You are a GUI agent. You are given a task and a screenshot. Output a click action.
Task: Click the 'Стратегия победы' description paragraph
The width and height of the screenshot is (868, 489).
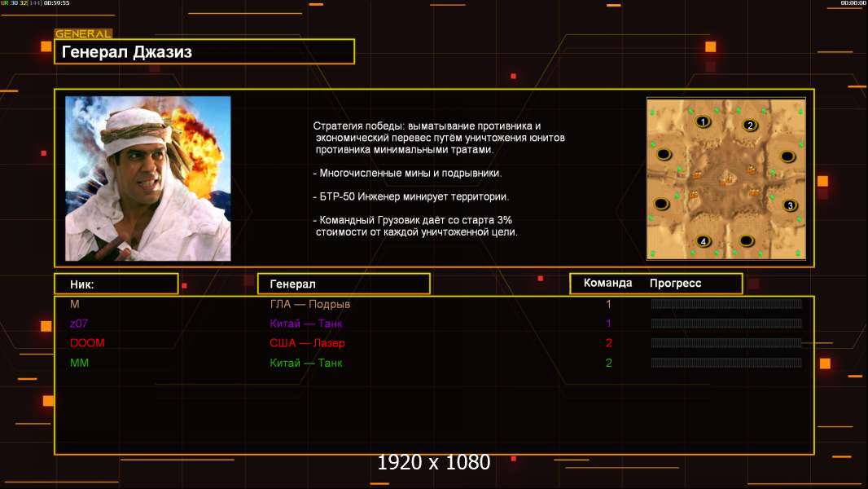(x=439, y=138)
